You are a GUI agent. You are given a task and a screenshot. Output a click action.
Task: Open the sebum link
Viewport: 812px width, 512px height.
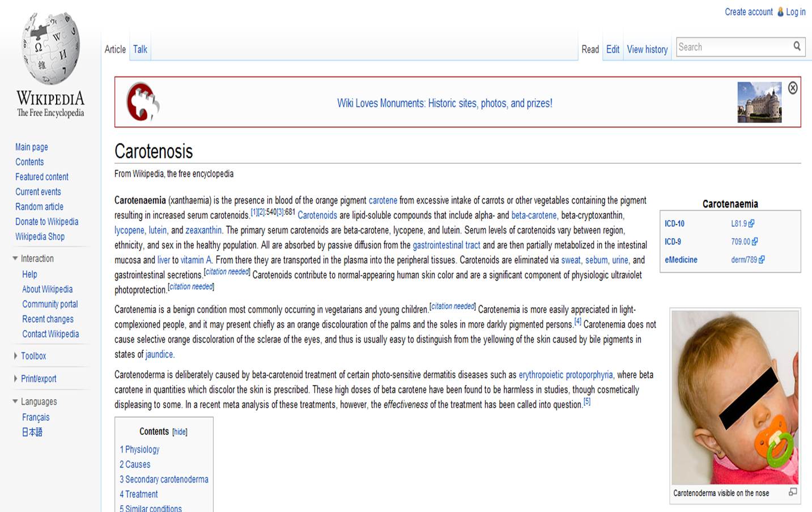[x=596, y=260]
